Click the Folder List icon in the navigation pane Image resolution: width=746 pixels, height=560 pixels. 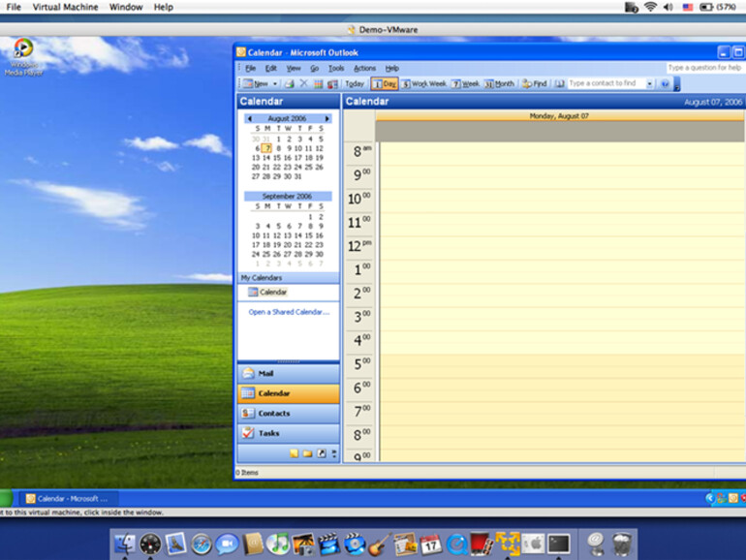[308, 453]
